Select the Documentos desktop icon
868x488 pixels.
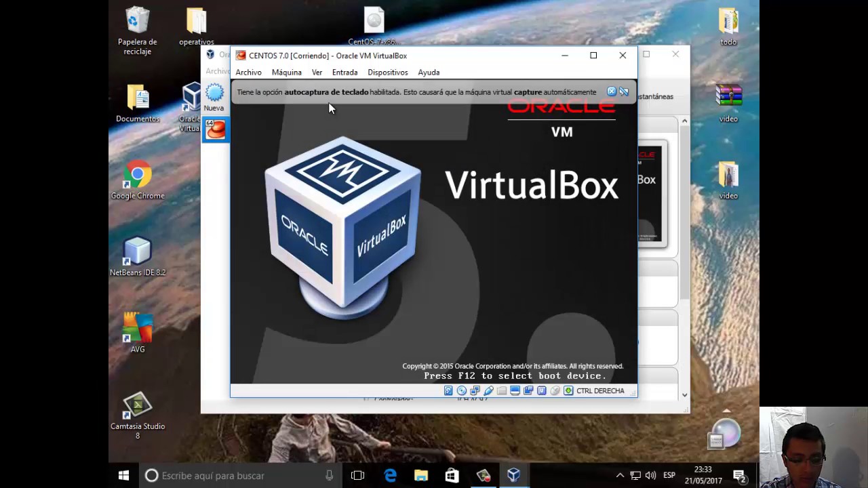138,103
